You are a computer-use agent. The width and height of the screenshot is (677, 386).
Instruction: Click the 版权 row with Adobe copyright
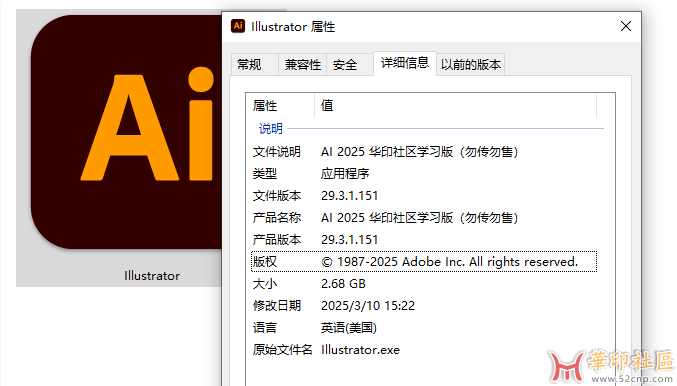424,262
